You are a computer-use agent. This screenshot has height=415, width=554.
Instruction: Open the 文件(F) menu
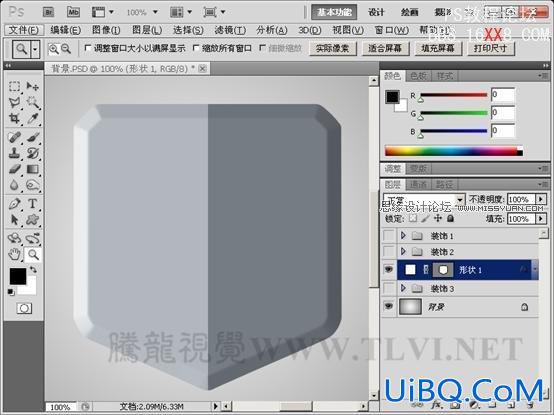click(x=24, y=30)
